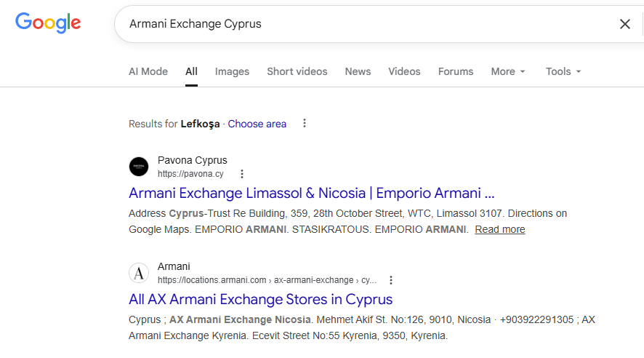This screenshot has width=644, height=358.
Task: Click Read more in Pavona snippet
Action: (x=499, y=229)
